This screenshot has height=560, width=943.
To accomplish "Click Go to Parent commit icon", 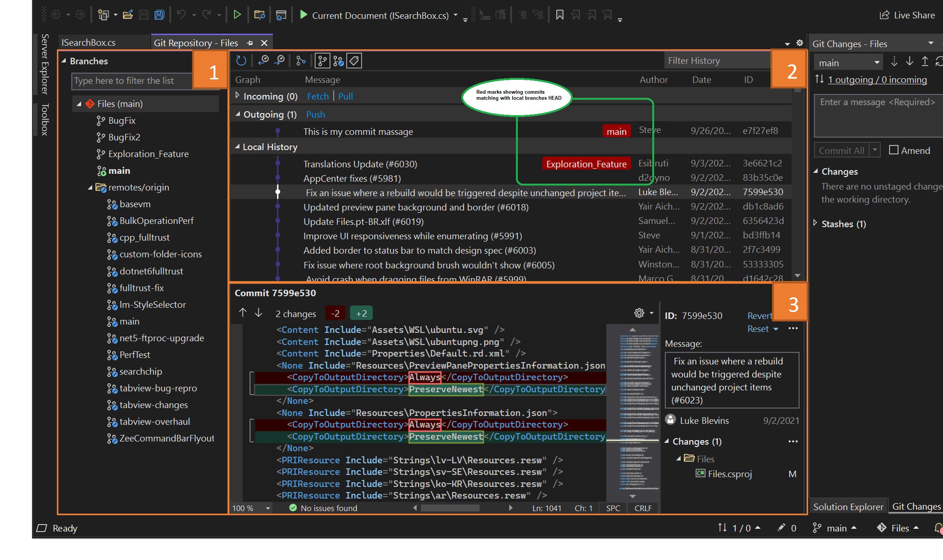I will [x=280, y=60].
